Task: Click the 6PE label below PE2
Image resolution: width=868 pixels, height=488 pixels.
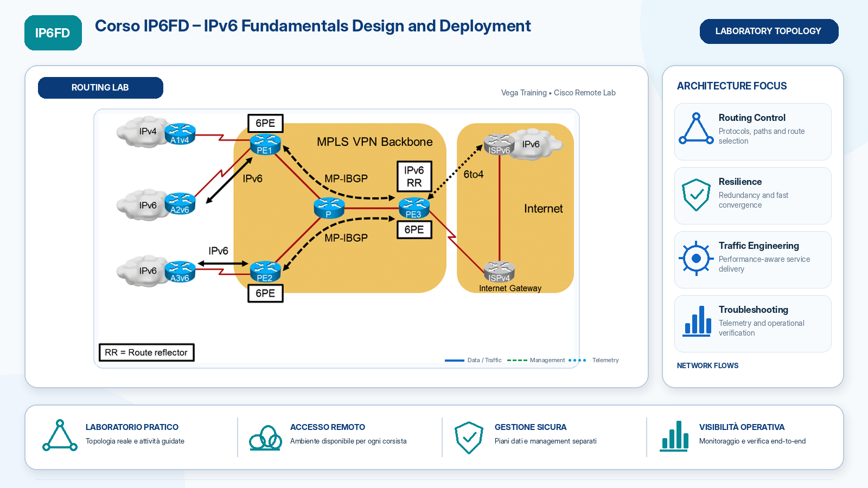Action: click(x=265, y=293)
